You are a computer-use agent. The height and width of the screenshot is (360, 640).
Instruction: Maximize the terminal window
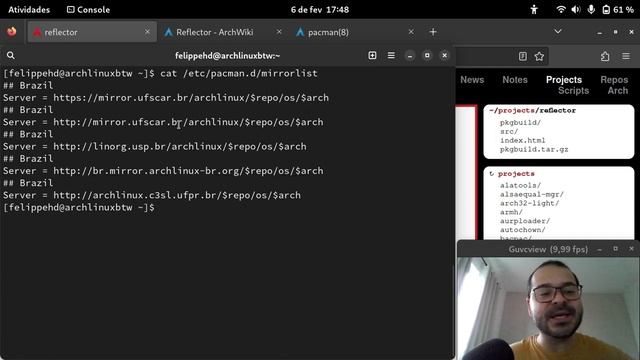(427, 56)
